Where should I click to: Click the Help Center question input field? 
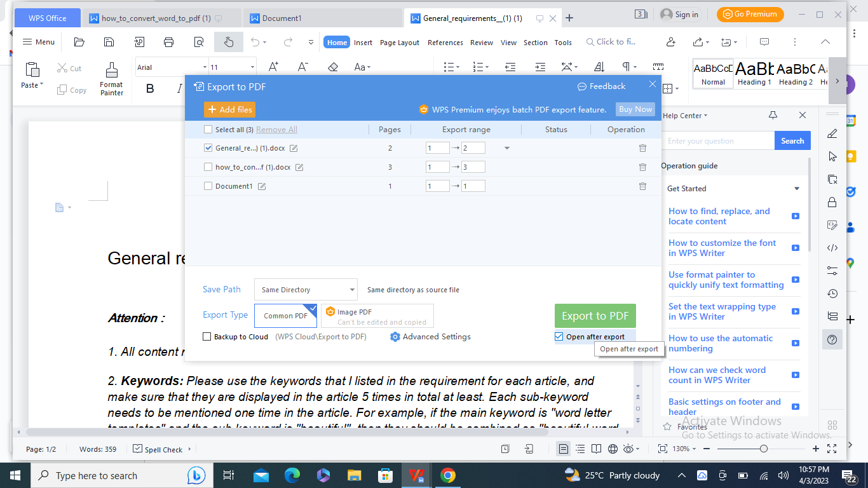coord(717,141)
